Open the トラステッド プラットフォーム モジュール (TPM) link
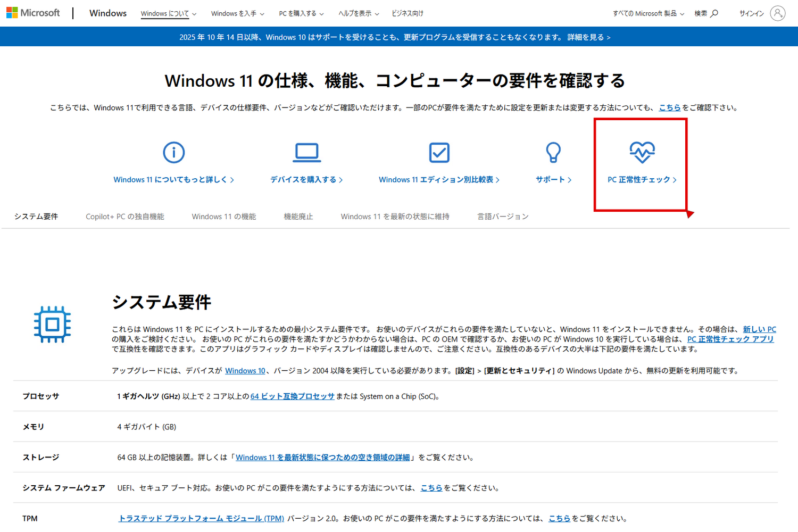The height and width of the screenshot is (532, 798). coord(201,518)
